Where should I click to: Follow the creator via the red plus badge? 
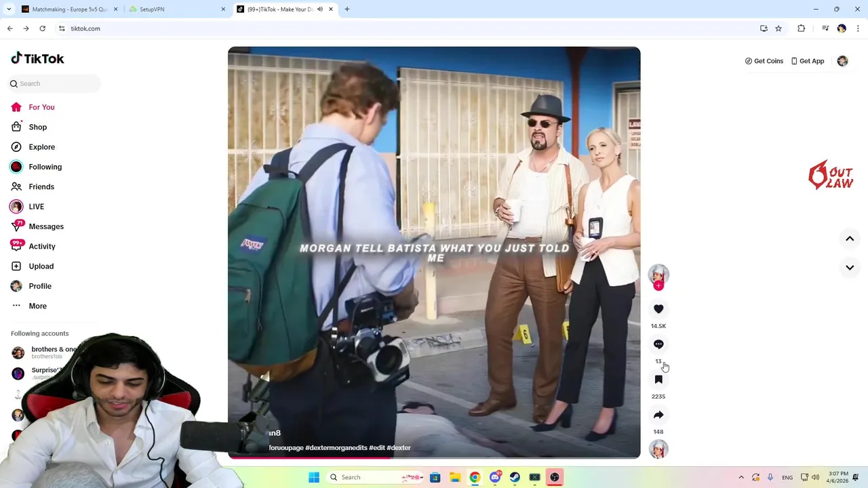coord(658,286)
